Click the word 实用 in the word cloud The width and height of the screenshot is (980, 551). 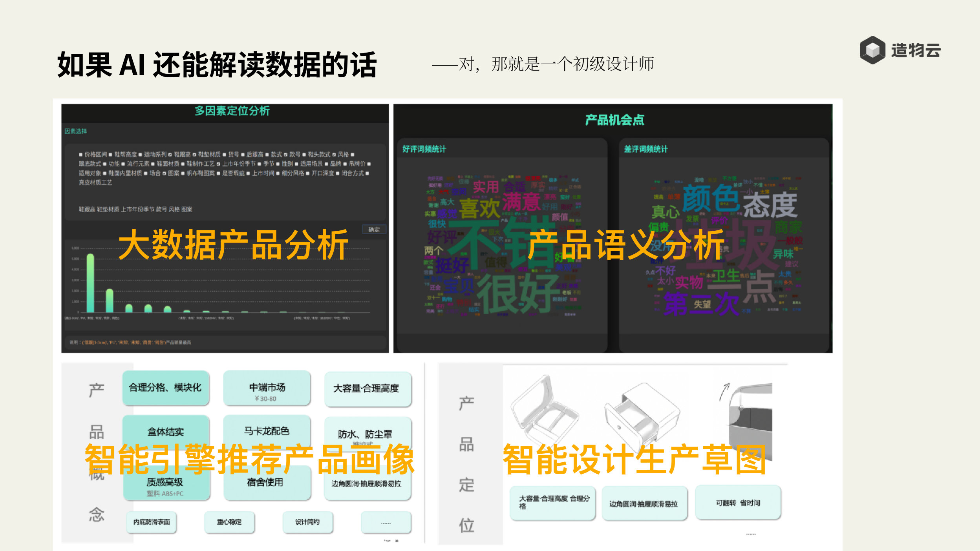pyautogui.click(x=486, y=187)
